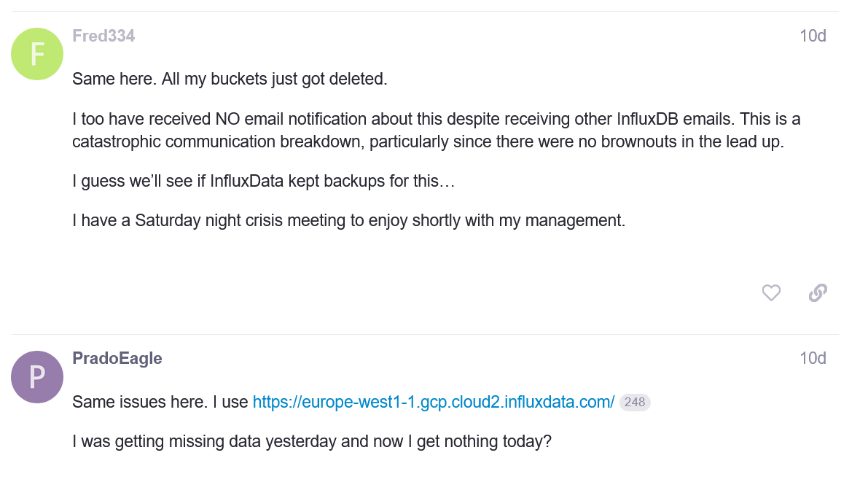Visit the Fred334 username profile link
The height and width of the screenshot is (493, 868).
(x=103, y=36)
